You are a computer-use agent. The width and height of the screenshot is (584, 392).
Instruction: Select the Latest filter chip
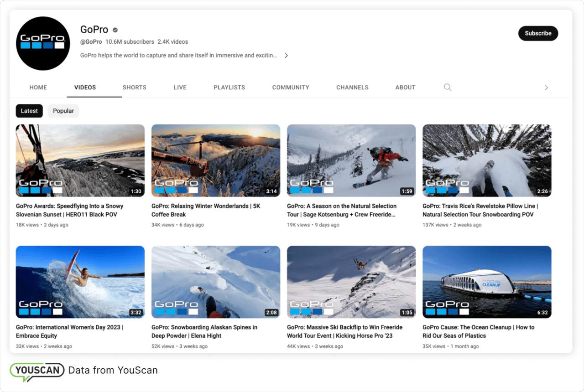(x=29, y=111)
